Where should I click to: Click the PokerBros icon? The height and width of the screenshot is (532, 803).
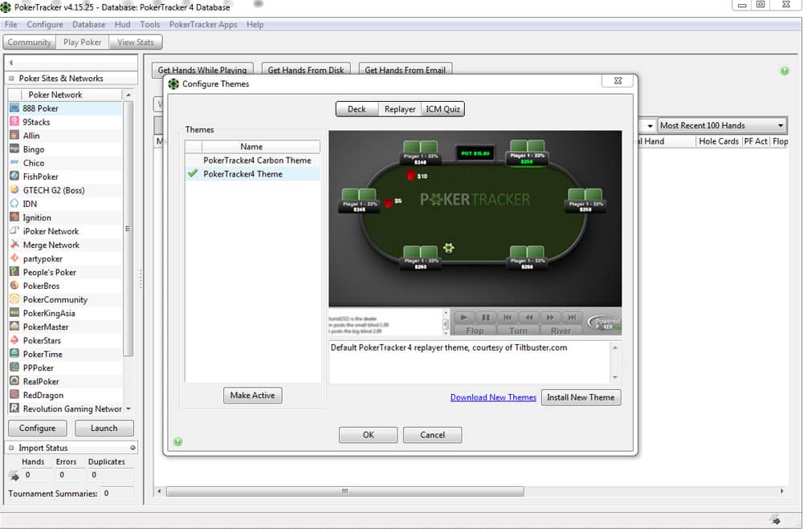click(x=14, y=286)
